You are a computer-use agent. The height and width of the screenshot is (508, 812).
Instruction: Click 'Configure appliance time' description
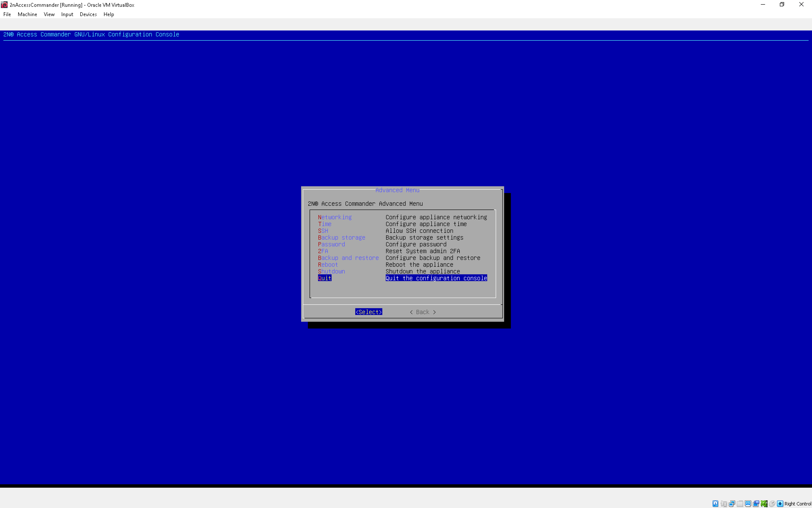[426, 224]
